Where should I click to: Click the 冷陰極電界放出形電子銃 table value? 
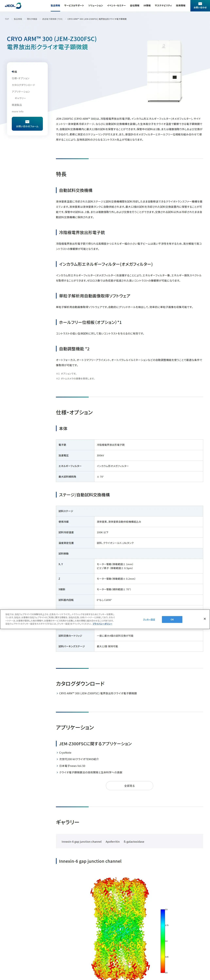111,445
